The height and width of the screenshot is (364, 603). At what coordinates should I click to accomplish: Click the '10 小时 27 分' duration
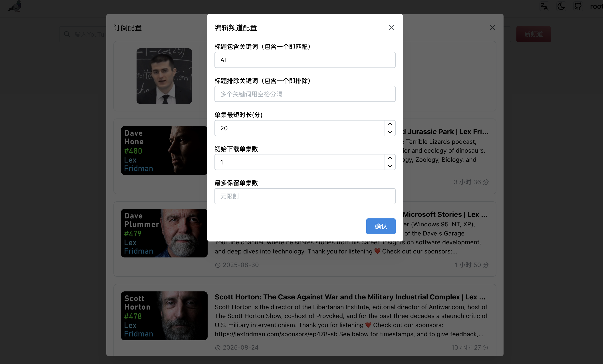tap(470, 348)
